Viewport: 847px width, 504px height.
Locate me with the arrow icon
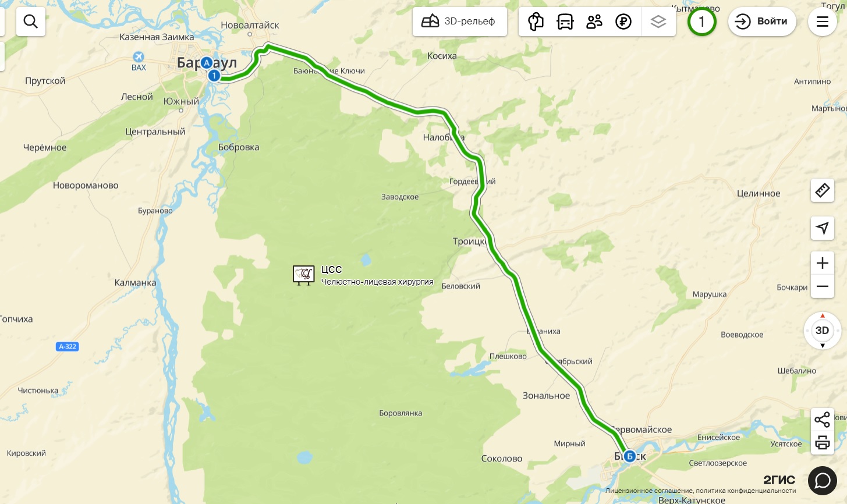pyautogui.click(x=823, y=228)
